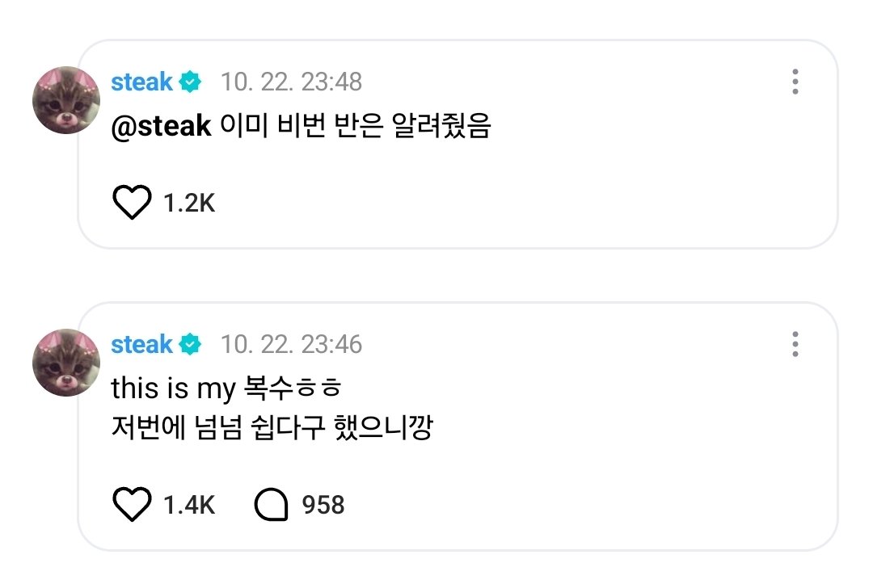The height and width of the screenshot is (588, 873).
Task: Like the 23:46 post with heart icon
Action: (x=132, y=504)
